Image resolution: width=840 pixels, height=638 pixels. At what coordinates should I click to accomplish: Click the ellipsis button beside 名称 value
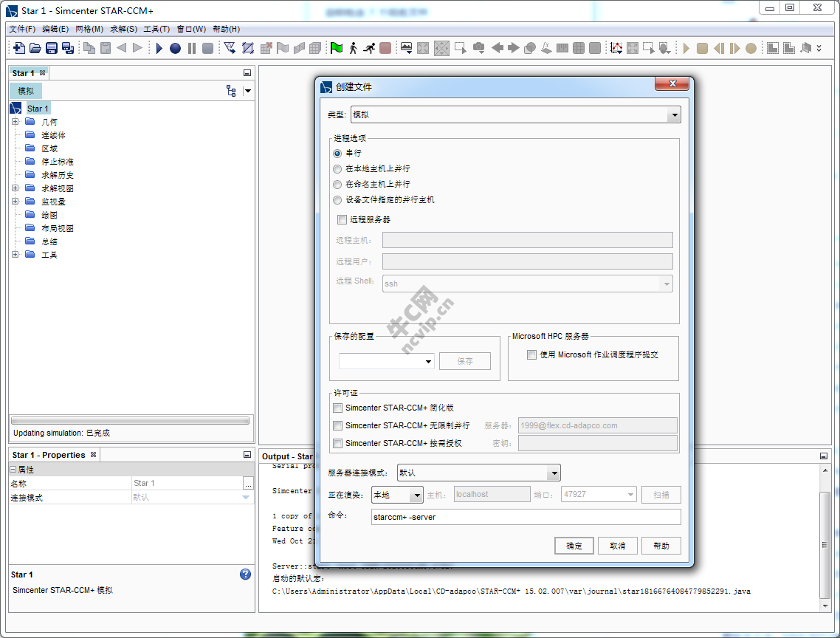click(x=248, y=484)
